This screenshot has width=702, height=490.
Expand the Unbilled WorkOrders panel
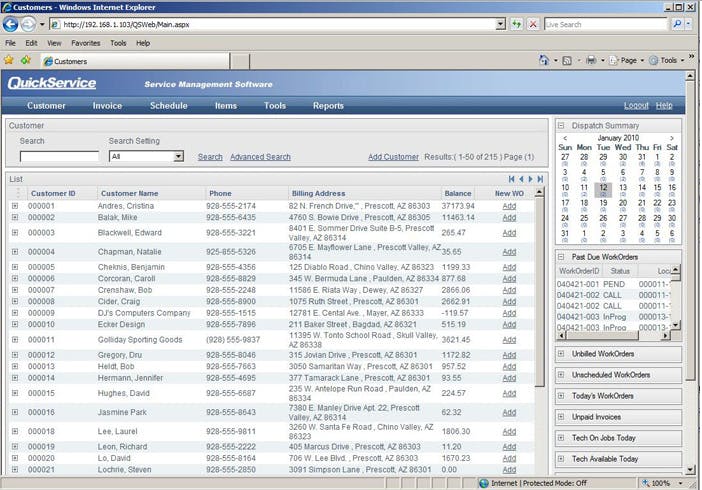tap(561, 354)
